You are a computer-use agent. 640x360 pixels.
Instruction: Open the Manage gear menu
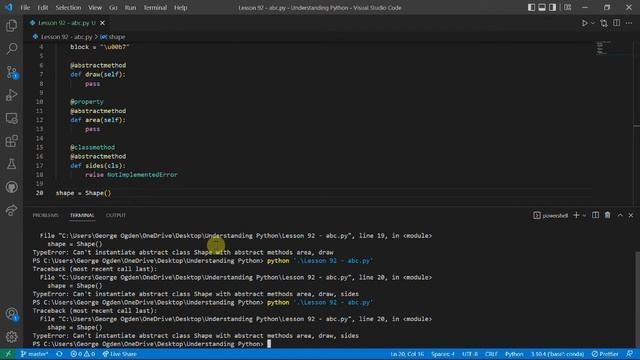11,337
